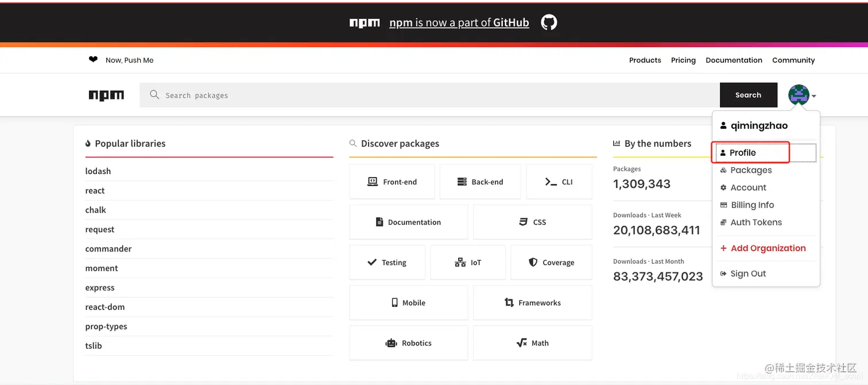This screenshot has width=868, height=385.
Task: Open the Coverage category tile
Action: point(551,262)
